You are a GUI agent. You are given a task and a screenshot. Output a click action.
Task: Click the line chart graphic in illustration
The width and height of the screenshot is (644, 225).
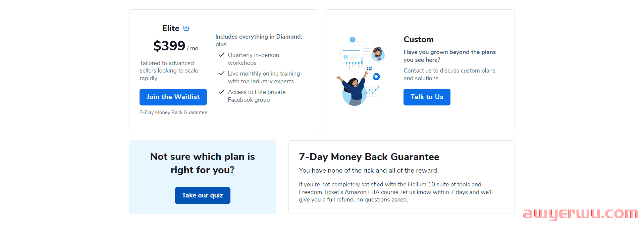pos(373,91)
